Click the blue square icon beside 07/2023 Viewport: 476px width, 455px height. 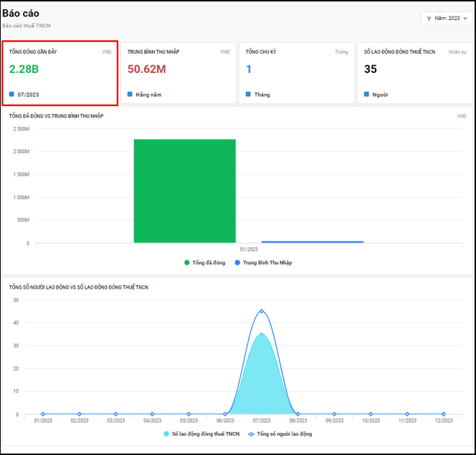pyautogui.click(x=11, y=94)
